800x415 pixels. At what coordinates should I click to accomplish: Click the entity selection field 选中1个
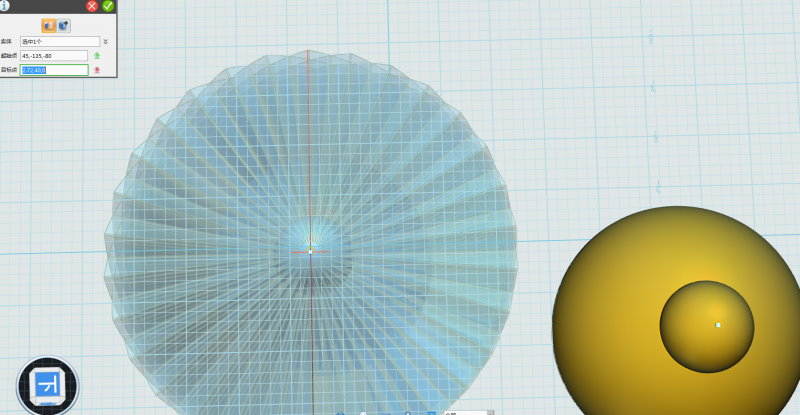[x=60, y=41]
